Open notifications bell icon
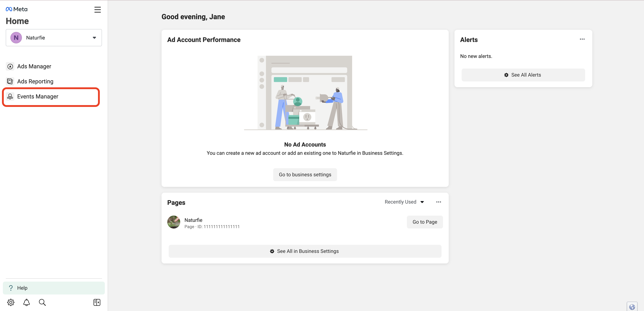 click(x=27, y=303)
